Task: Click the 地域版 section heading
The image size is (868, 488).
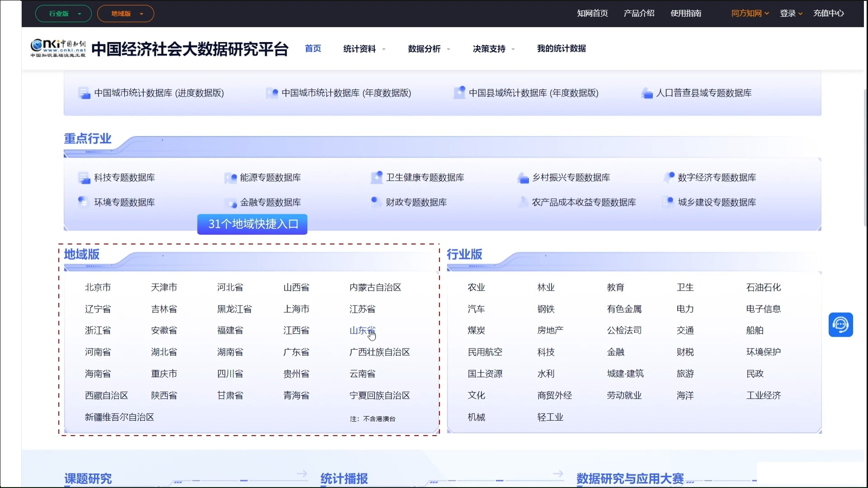Action: coord(81,254)
